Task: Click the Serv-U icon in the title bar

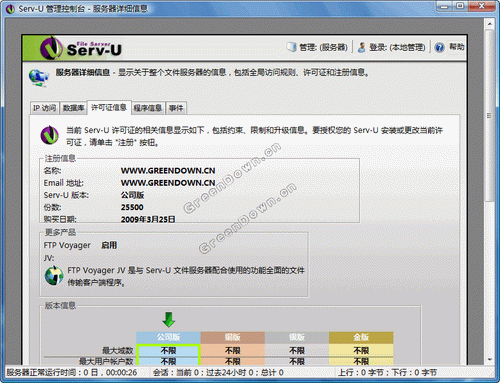Action: coord(11,8)
